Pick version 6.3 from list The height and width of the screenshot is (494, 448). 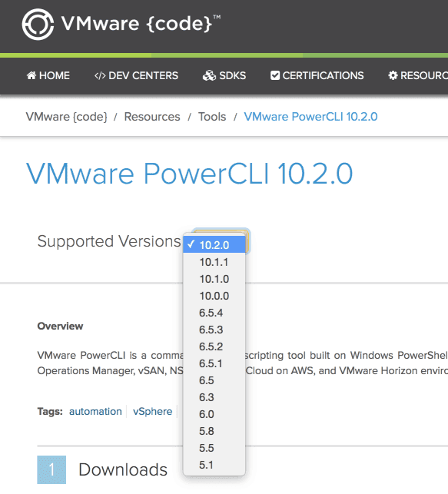(214, 397)
